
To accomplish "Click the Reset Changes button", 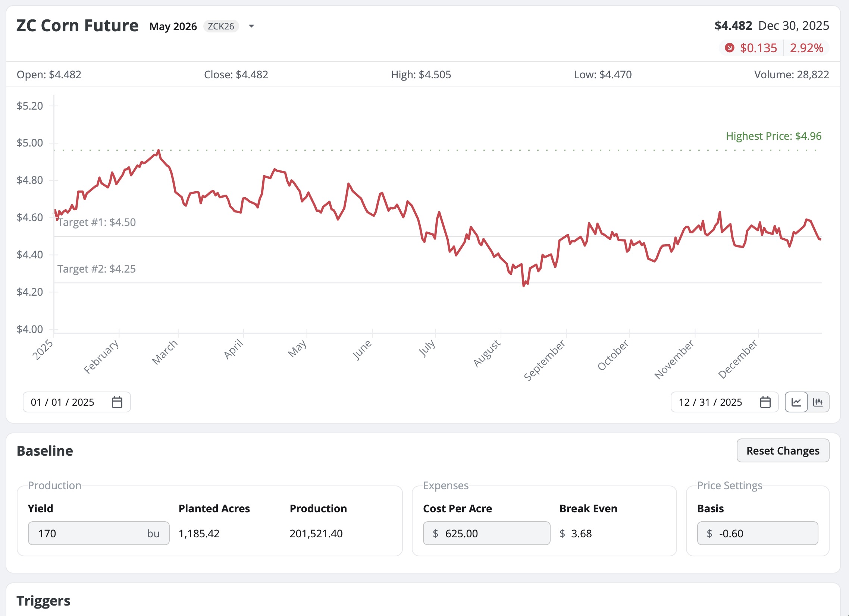I will (783, 450).
